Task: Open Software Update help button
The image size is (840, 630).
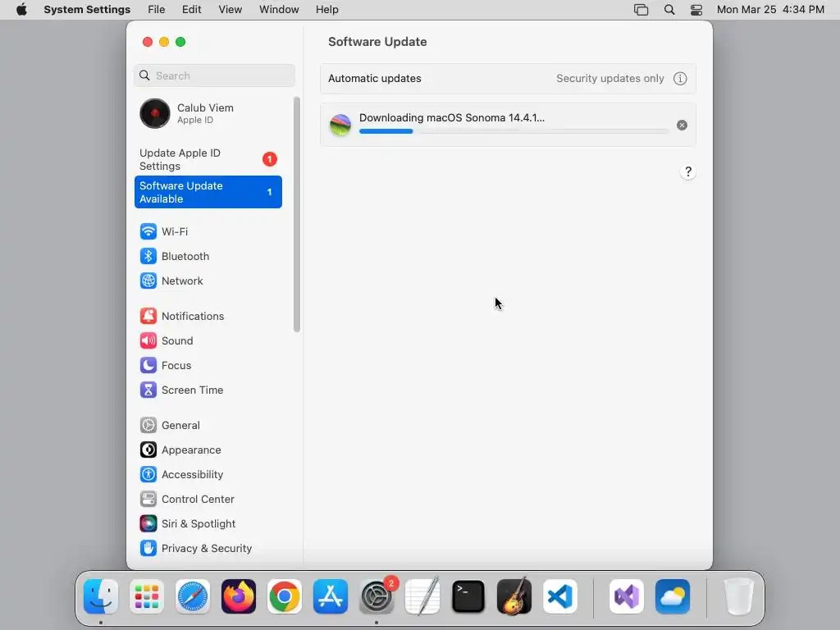Action: [688, 172]
